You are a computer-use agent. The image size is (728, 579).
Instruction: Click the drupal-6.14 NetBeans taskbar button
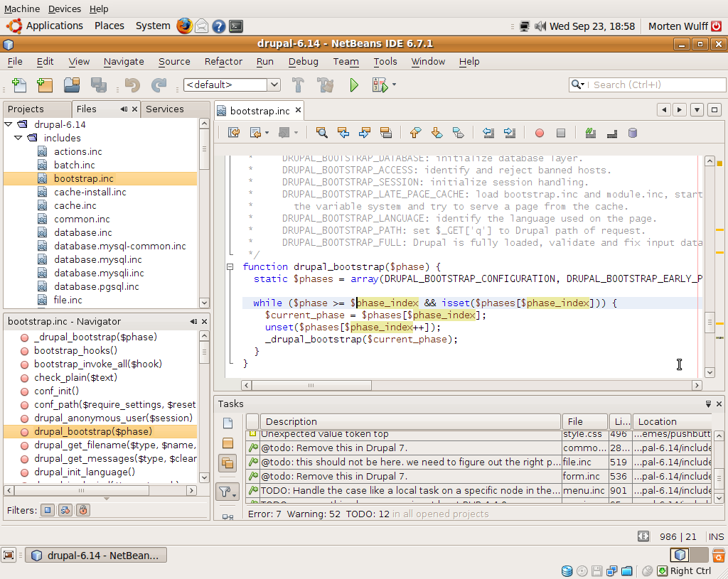coord(96,556)
